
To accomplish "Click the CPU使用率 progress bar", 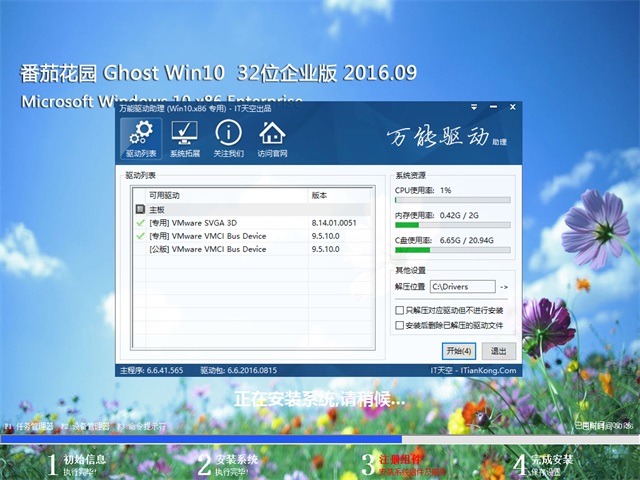I will (x=453, y=200).
